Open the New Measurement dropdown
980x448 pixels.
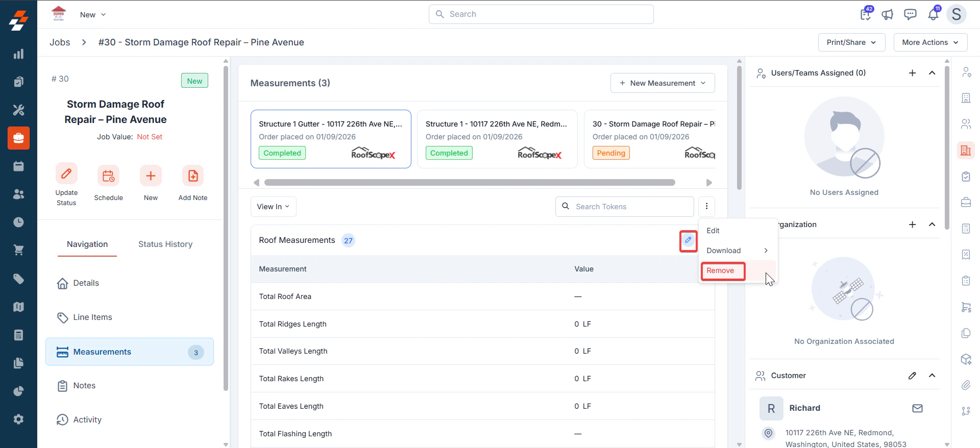coord(663,83)
